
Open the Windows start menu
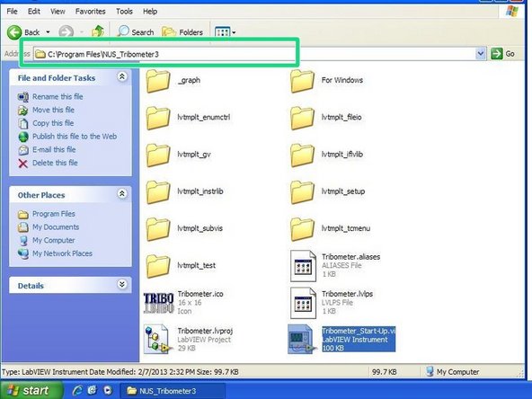[x=31, y=391]
